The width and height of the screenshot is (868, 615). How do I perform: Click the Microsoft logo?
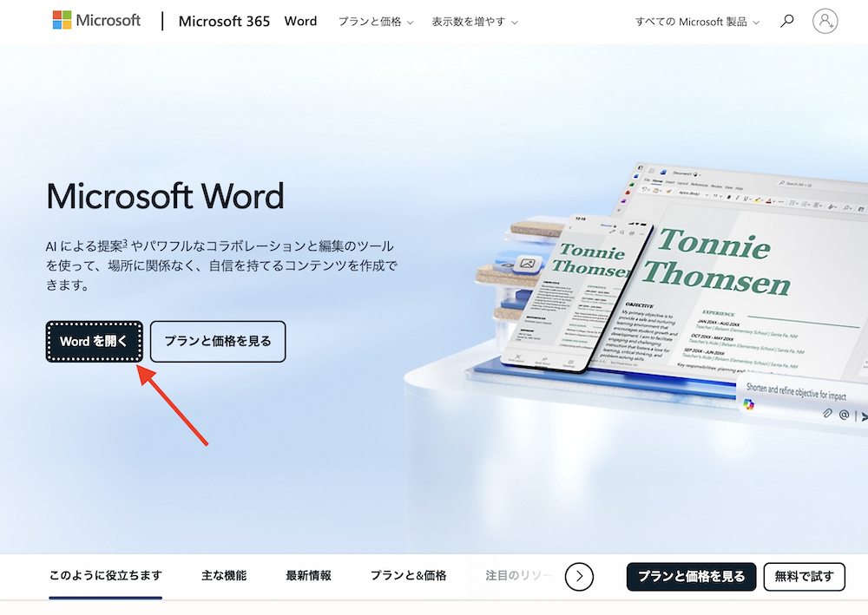[96, 21]
